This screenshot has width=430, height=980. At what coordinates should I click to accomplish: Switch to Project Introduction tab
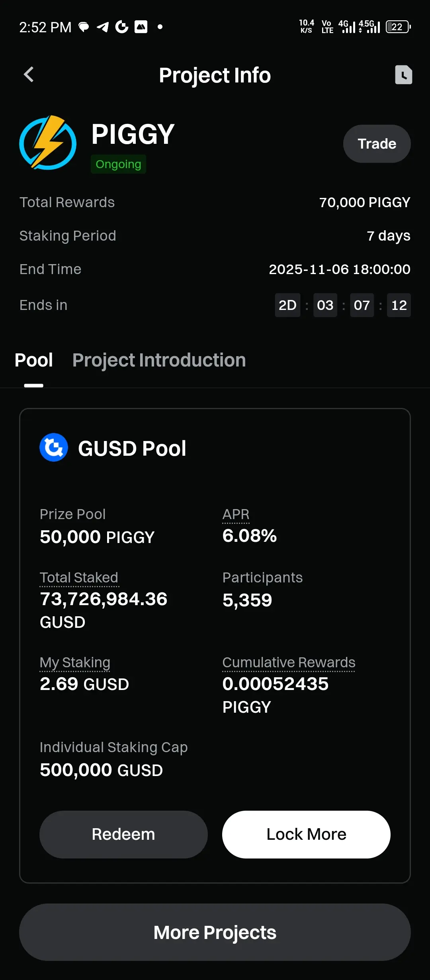point(159,360)
